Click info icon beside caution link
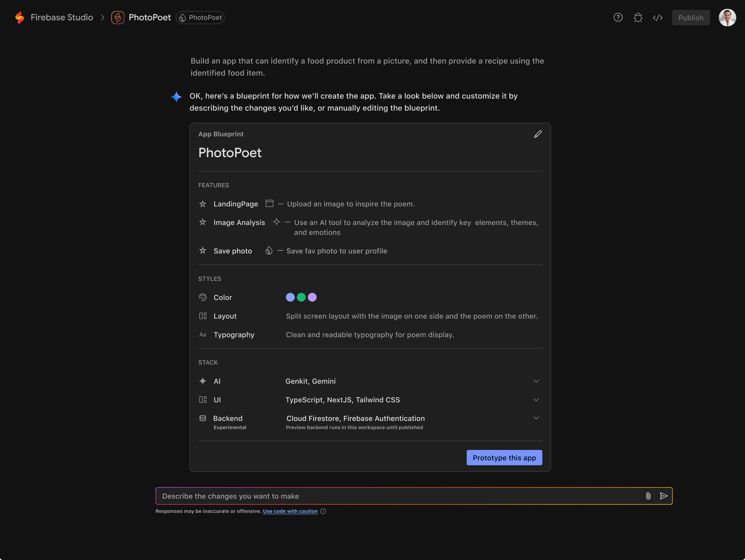This screenshot has height=560, width=745. pos(323,511)
